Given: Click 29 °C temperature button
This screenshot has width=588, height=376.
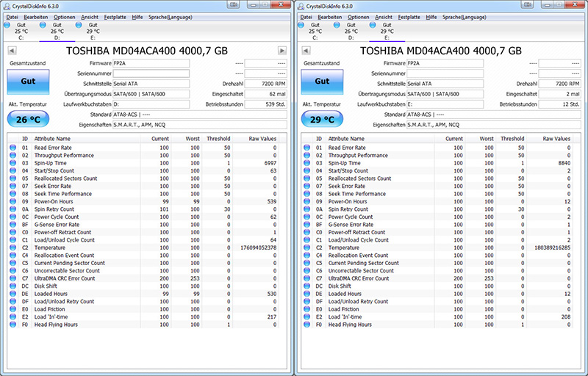Looking at the screenshot, I should tap(322, 120).
